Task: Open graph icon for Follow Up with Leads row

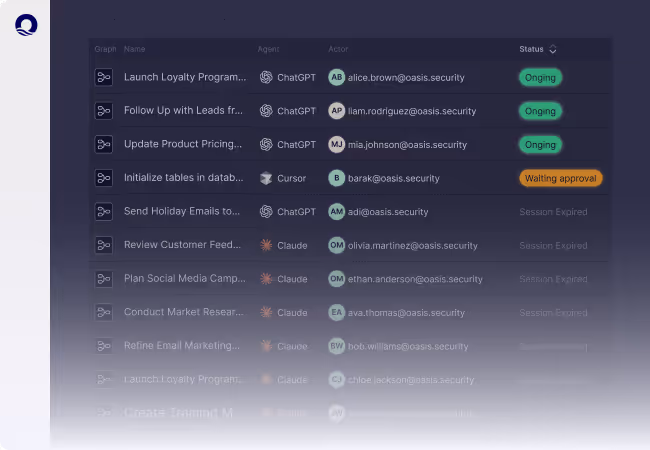Action: click(x=104, y=111)
